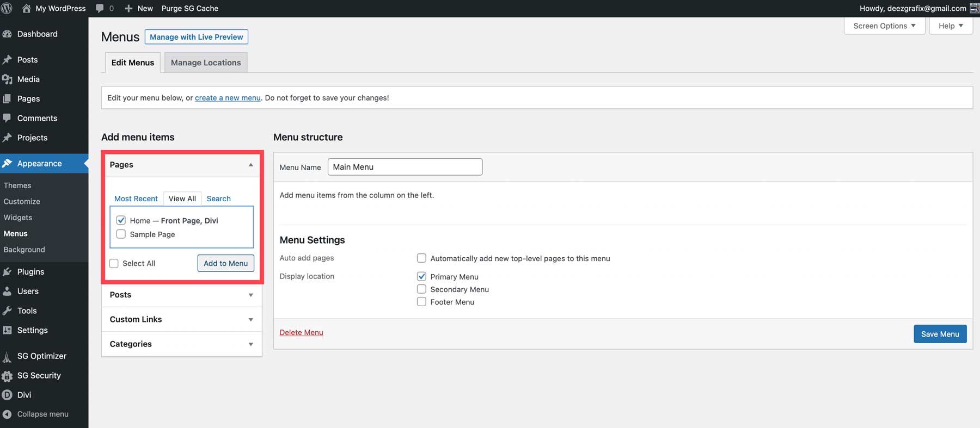This screenshot has width=980, height=428.
Task: Select the Edit Menus tab
Action: pos(133,63)
